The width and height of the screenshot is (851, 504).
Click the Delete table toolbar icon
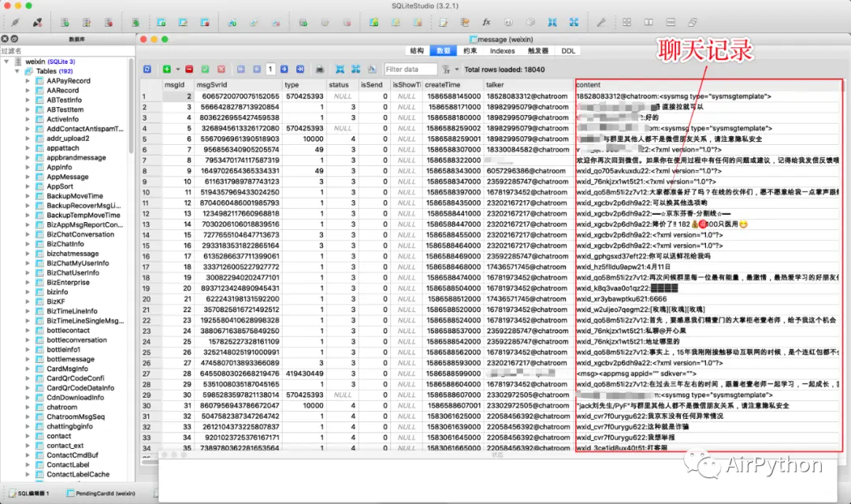pyautogui.click(x=205, y=23)
